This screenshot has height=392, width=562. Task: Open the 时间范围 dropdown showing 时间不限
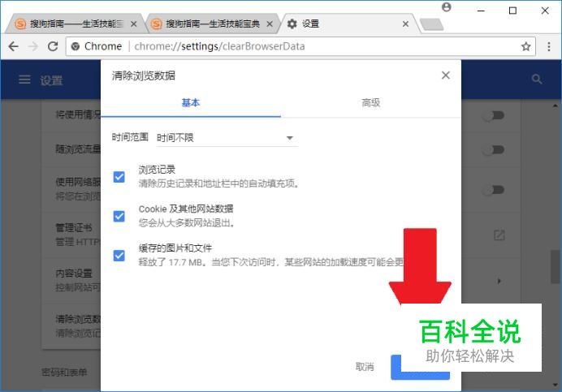tap(227, 138)
